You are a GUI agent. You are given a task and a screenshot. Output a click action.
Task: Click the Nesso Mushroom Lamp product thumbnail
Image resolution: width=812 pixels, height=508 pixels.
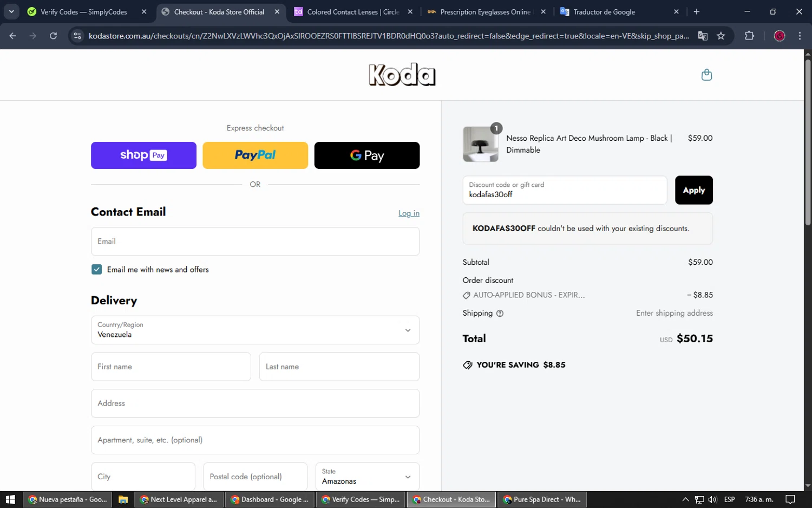coord(480,144)
